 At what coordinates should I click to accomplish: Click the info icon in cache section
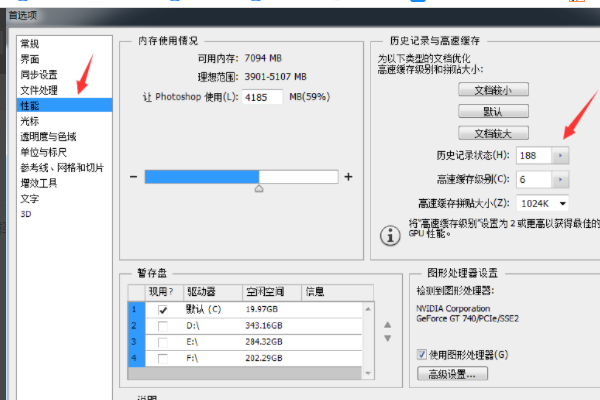pos(390,235)
